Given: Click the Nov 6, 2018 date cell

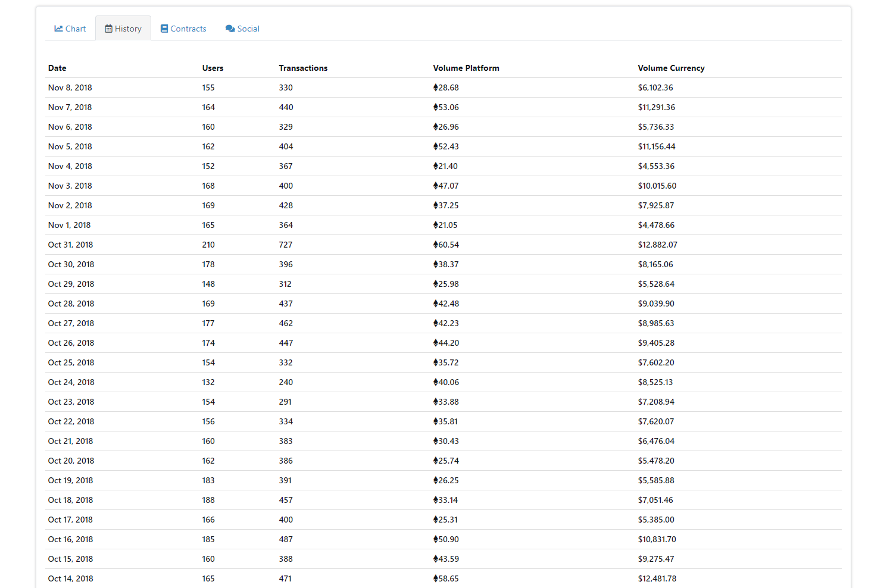Looking at the screenshot, I should click(x=70, y=127).
